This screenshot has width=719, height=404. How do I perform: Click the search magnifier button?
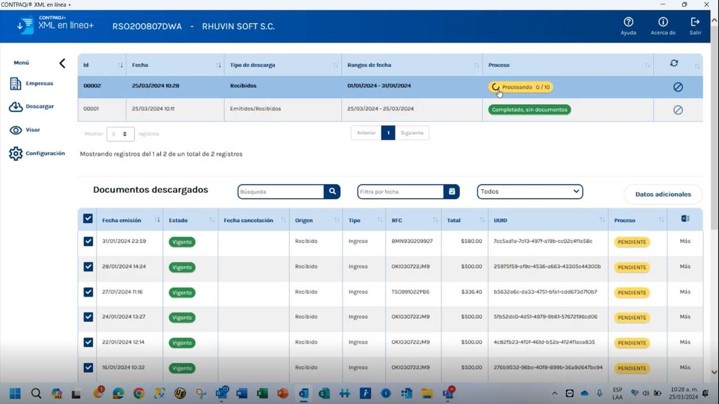tap(332, 192)
